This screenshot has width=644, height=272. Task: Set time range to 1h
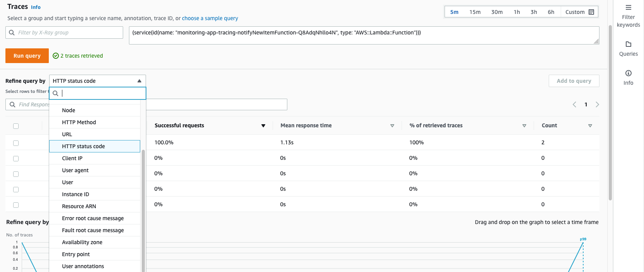517,12
